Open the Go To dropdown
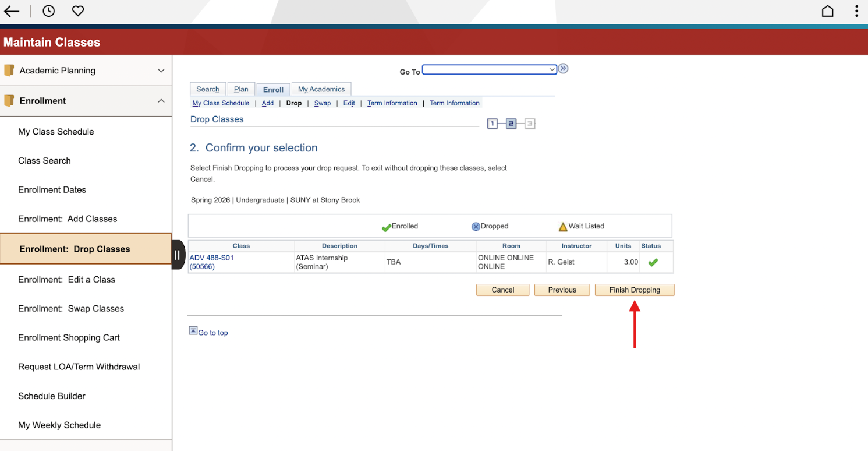The height and width of the screenshot is (451, 868). pos(490,69)
